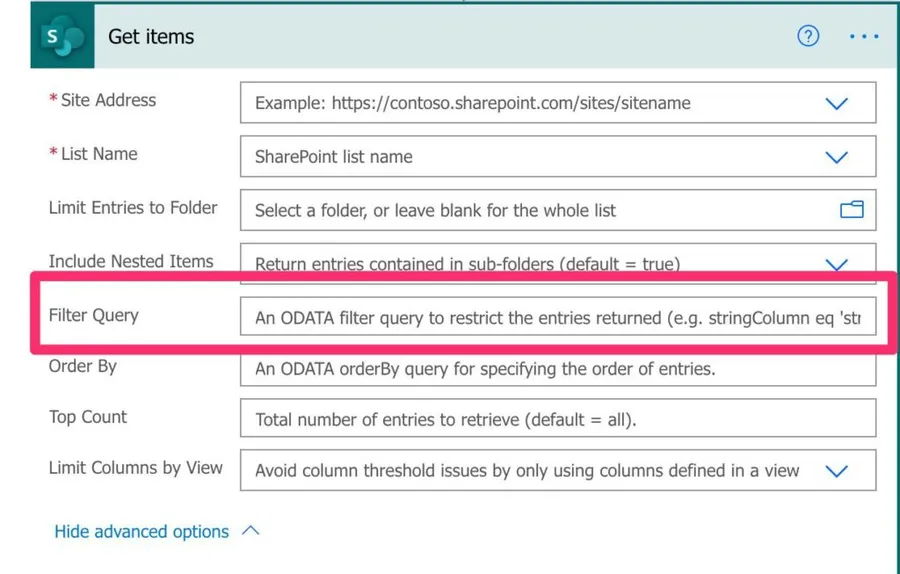900x574 pixels.
Task: Open the three-dot more options menu
Action: coord(863,37)
